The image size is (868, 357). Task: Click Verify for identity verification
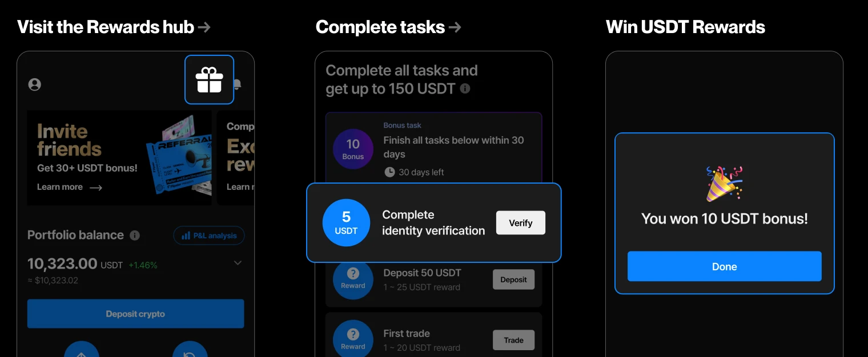(520, 223)
